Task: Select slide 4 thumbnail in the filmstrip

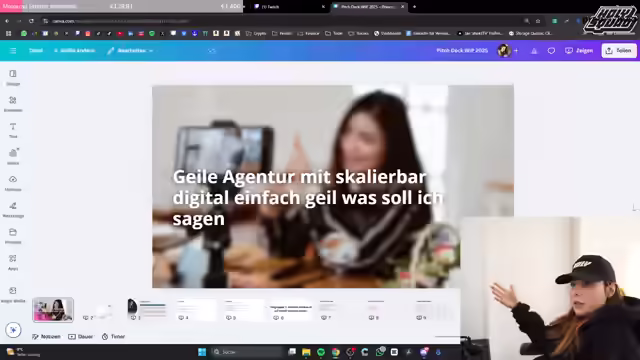Action: tap(195, 311)
